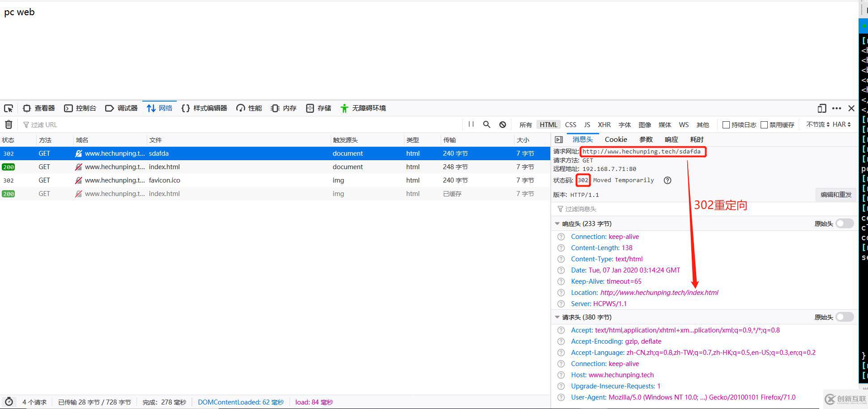Enable 持续日志 persist logs checkbox
The image size is (868, 409).
click(726, 125)
